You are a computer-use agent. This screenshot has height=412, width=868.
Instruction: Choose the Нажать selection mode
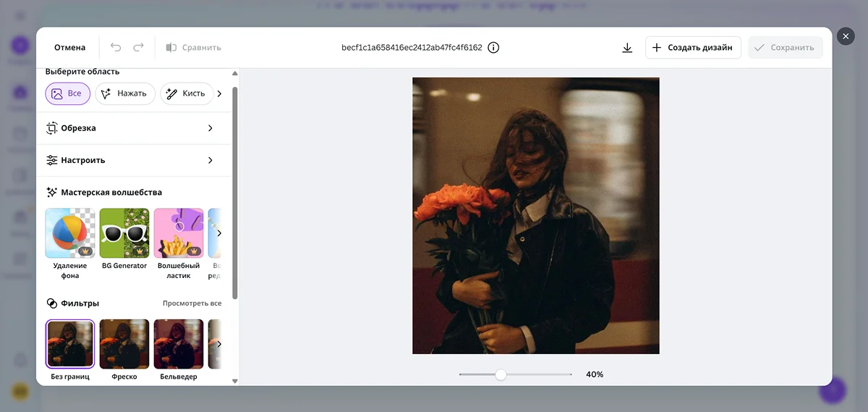click(124, 93)
